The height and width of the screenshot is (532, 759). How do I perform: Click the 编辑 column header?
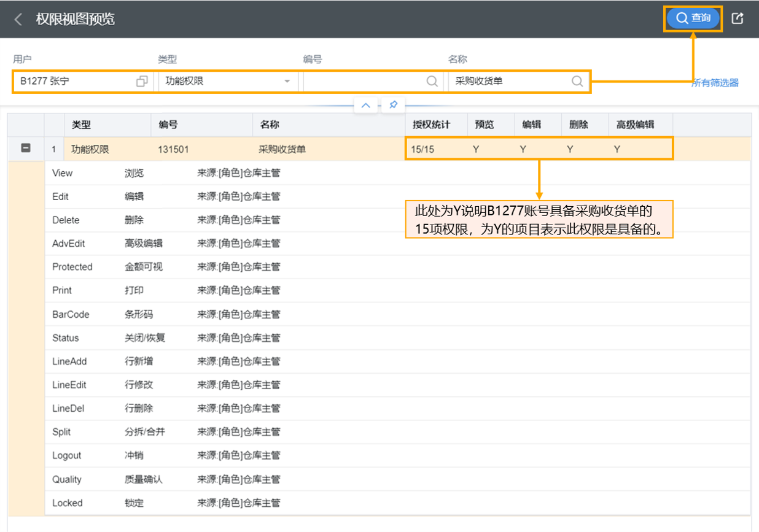(x=537, y=125)
